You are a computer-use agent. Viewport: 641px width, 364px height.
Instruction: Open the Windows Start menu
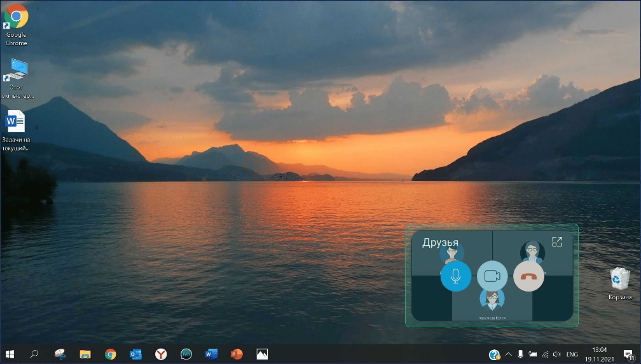[x=10, y=354]
